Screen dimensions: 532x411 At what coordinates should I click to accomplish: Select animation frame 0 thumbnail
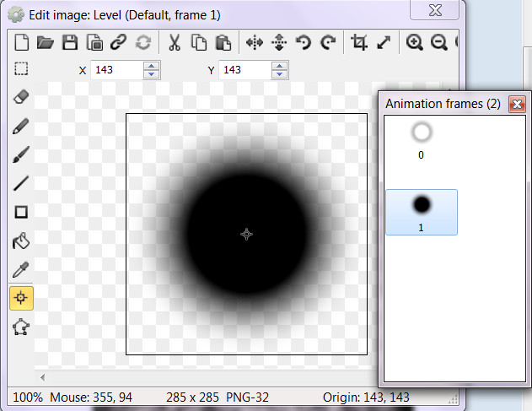(422, 134)
